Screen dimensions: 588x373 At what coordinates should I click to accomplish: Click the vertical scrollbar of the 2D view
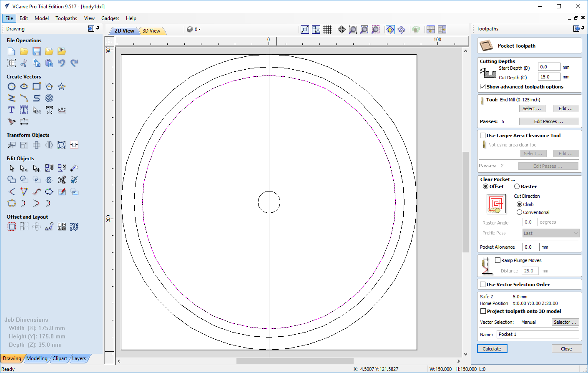click(465, 202)
